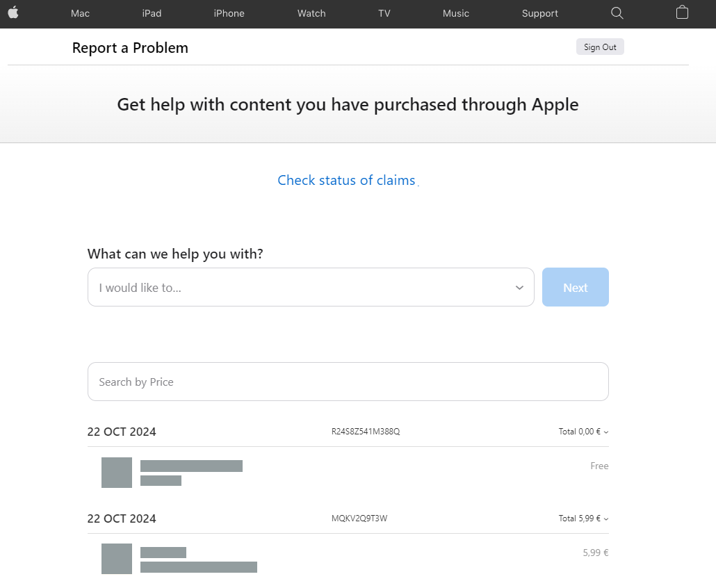This screenshot has width=716, height=588.
Task: Open the Support menu item
Action: [540, 13]
